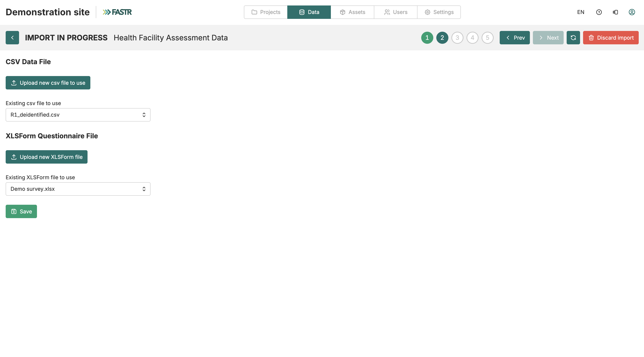Click the help question mark icon

pos(599,12)
